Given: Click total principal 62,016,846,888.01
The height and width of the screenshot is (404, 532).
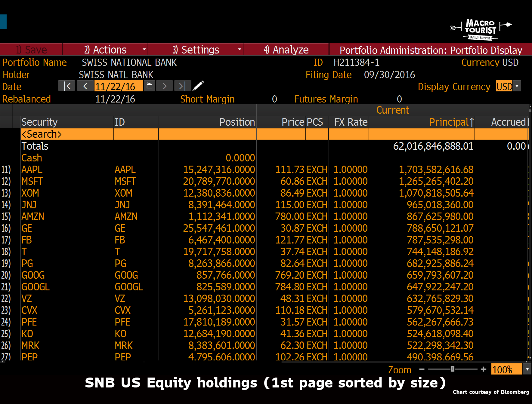Looking at the screenshot, I should [433, 146].
